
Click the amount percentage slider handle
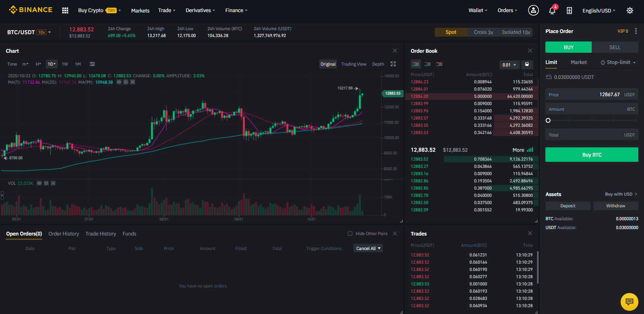(548, 120)
